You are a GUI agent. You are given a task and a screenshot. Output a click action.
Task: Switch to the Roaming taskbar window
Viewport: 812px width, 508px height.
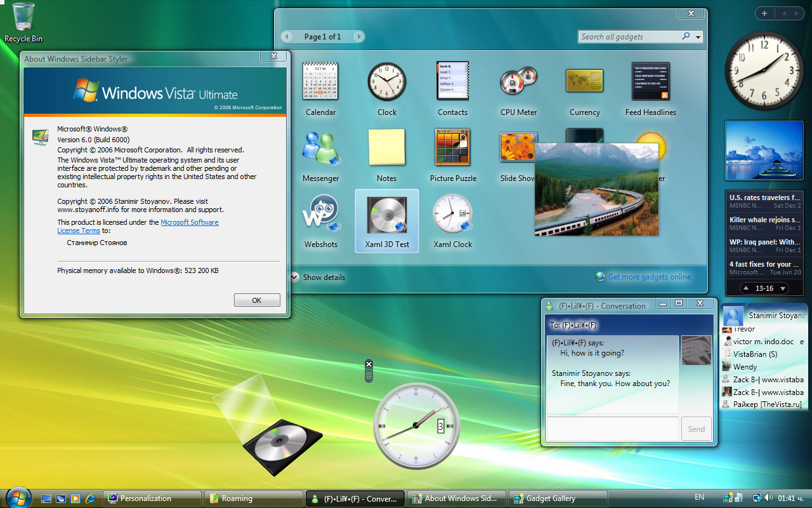coord(254,498)
